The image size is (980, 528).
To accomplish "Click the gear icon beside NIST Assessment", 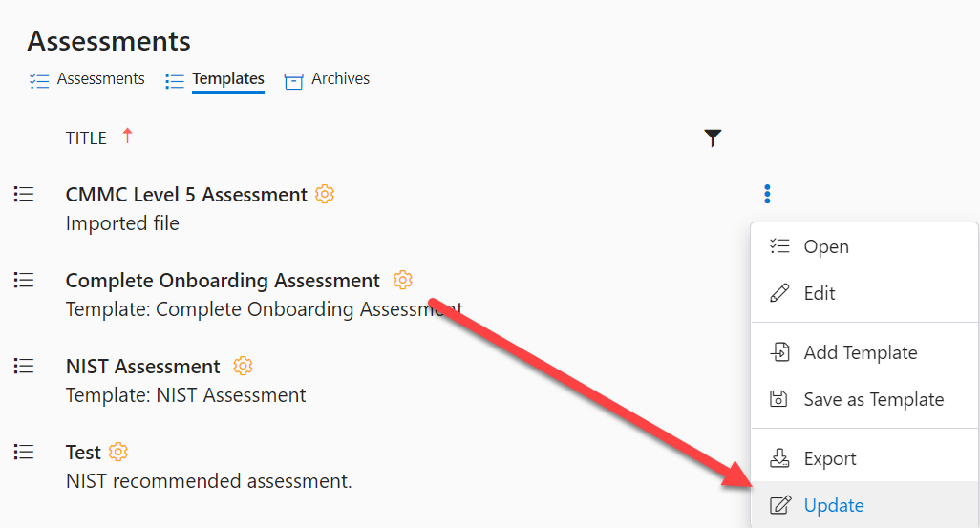I will point(243,366).
